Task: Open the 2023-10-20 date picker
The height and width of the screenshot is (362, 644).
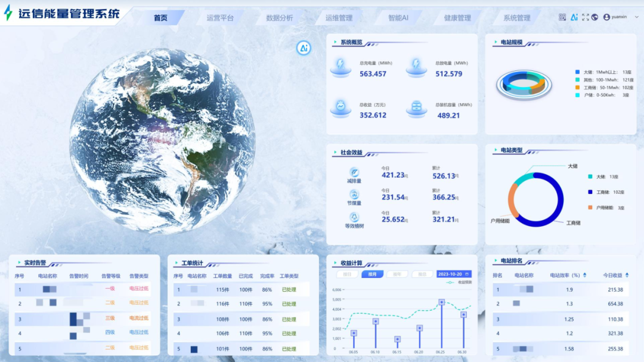Action: point(454,274)
